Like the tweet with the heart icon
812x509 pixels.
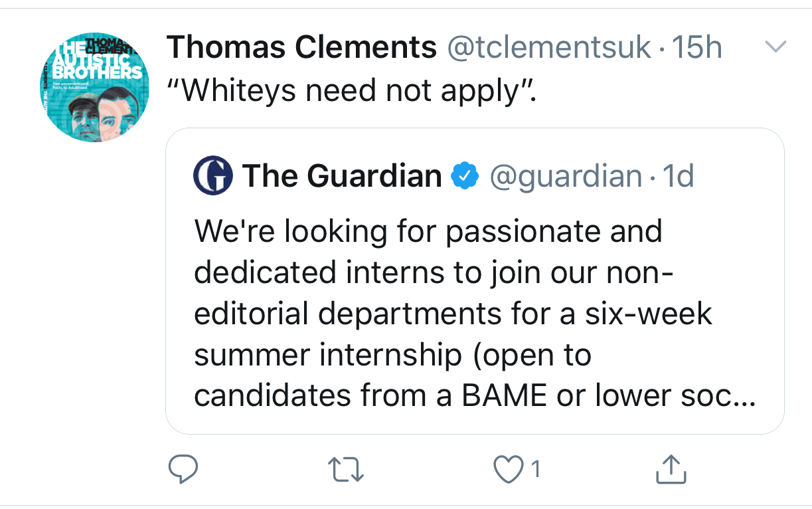[x=508, y=470]
